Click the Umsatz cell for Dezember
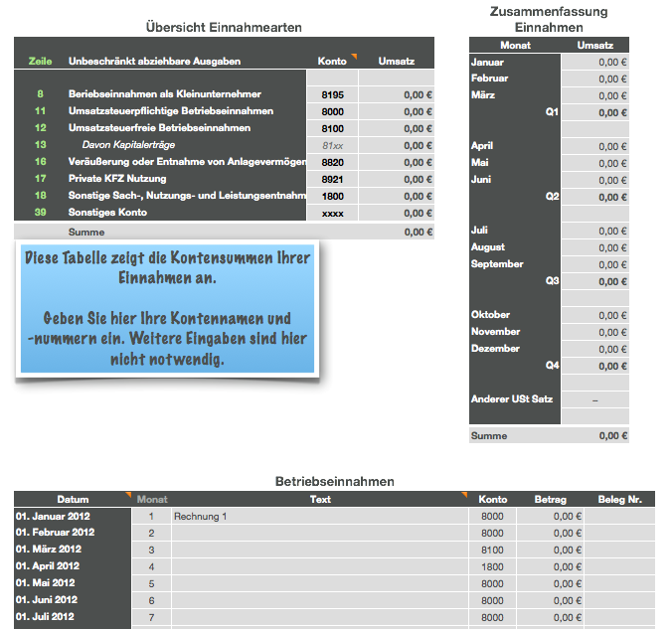This screenshot has width=672, height=629. 594,349
